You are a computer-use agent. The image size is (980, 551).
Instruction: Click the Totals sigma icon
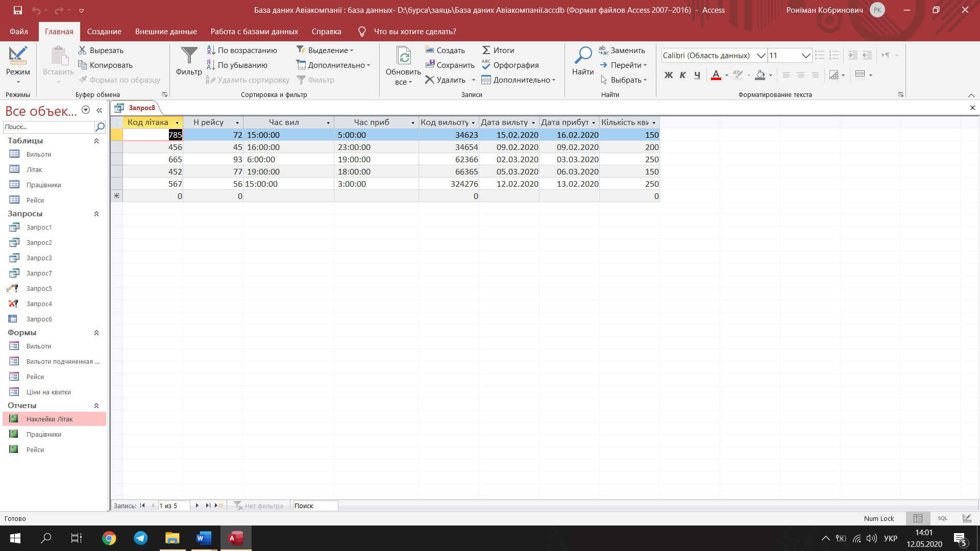pyautogui.click(x=486, y=50)
